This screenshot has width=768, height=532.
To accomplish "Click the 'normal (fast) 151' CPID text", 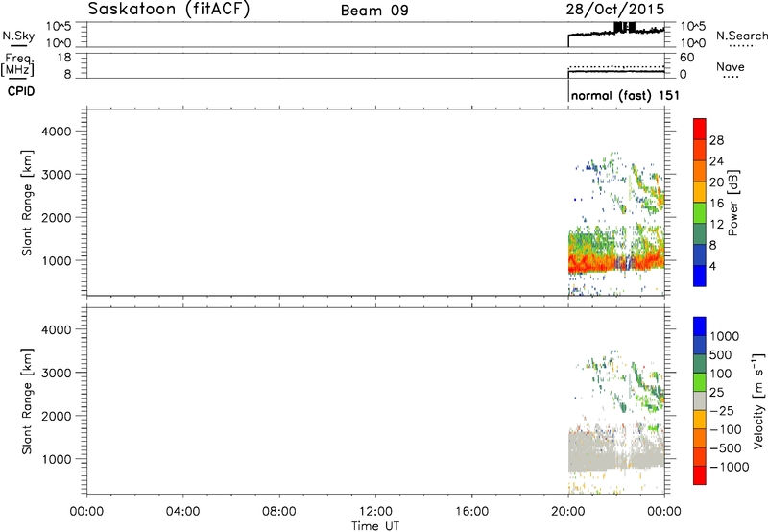I will (x=625, y=95).
